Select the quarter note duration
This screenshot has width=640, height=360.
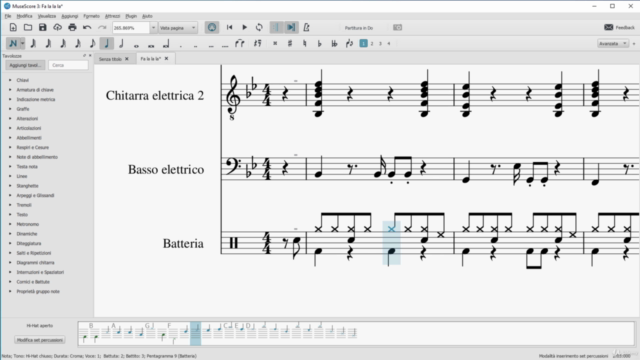point(107,43)
